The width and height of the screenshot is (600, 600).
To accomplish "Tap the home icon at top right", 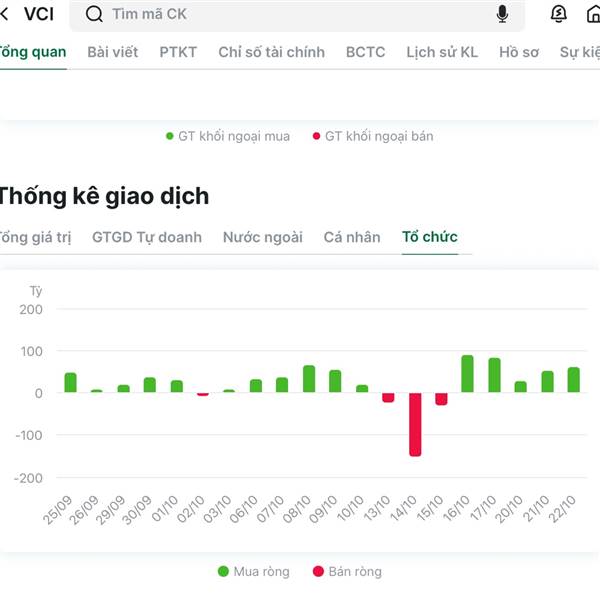I will click(x=593, y=14).
